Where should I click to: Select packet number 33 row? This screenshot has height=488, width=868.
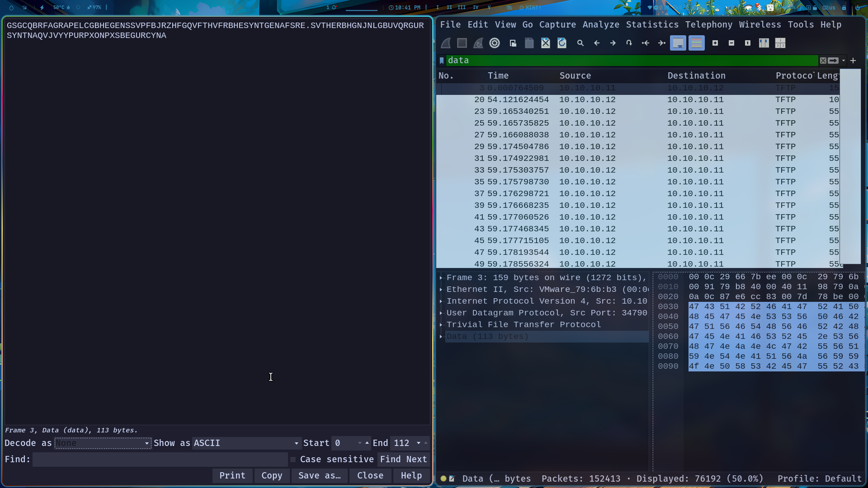pyautogui.click(x=637, y=170)
